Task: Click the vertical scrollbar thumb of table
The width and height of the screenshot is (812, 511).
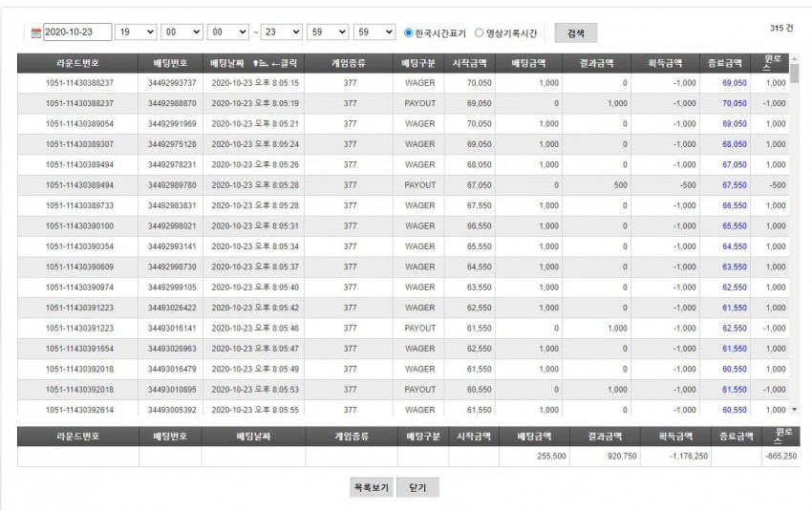Action: coord(795,73)
